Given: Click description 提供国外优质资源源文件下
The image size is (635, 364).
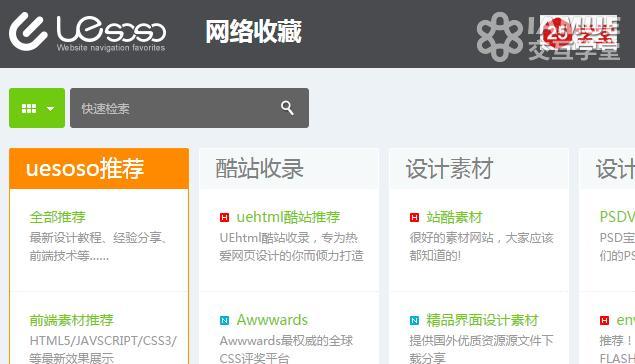Looking at the screenshot, I should coord(482,341).
